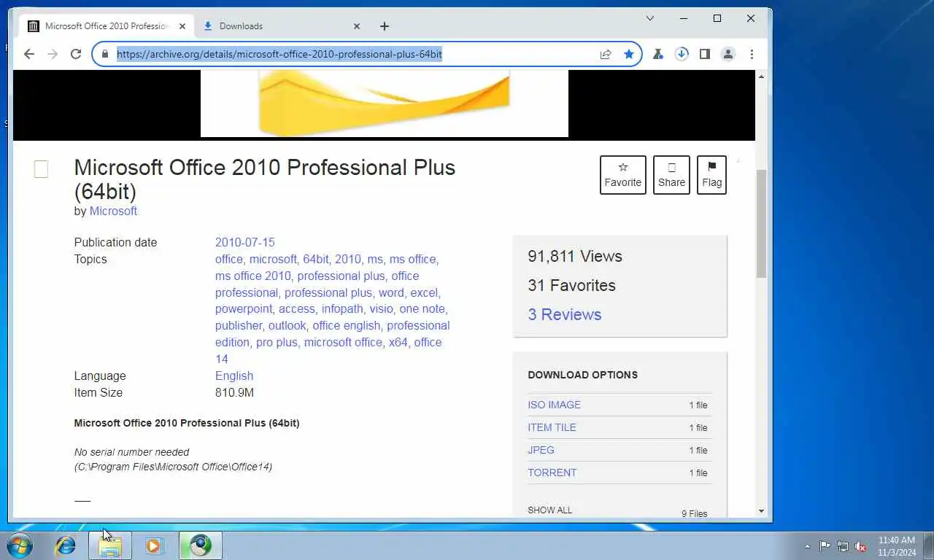Screen dimensions: 934x560
Task: Click the 91,811 Views text
Action: (x=575, y=256)
